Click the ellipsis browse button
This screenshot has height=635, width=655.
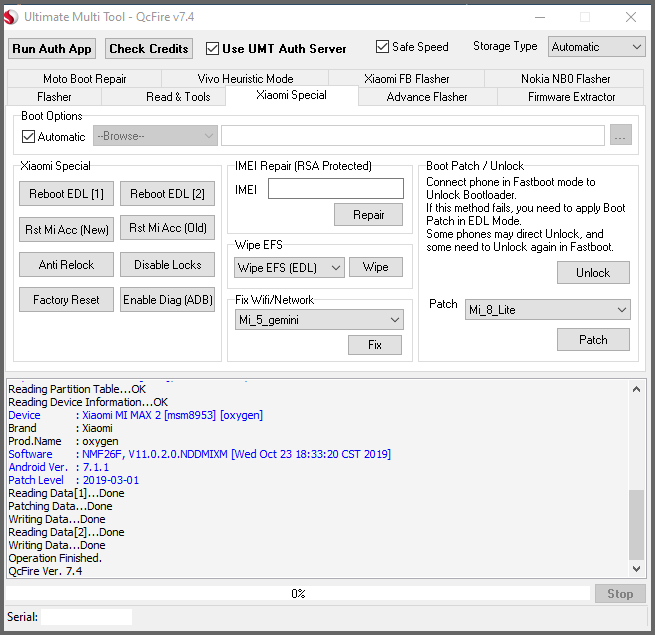pyautogui.click(x=620, y=135)
